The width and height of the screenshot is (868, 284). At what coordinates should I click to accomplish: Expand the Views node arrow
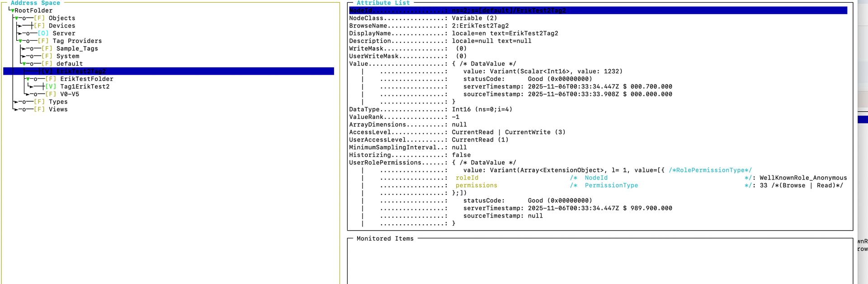tap(16, 109)
